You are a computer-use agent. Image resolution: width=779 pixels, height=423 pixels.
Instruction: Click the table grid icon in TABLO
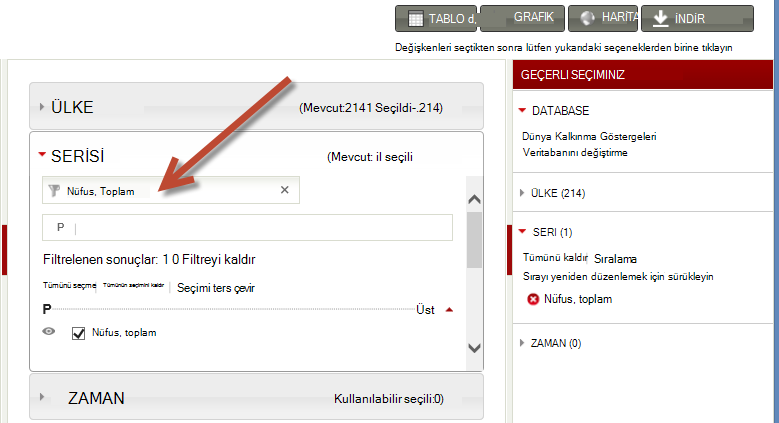[x=415, y=19]
